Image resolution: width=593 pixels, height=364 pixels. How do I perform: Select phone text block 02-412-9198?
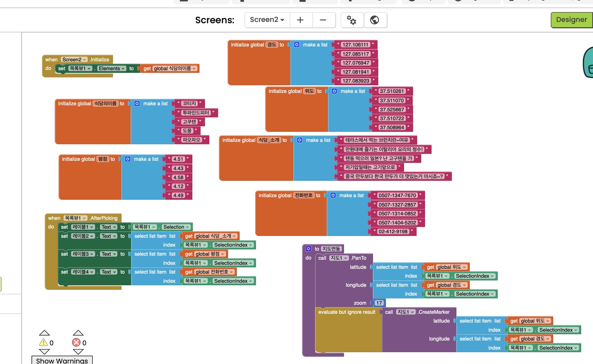pos(393,232)
